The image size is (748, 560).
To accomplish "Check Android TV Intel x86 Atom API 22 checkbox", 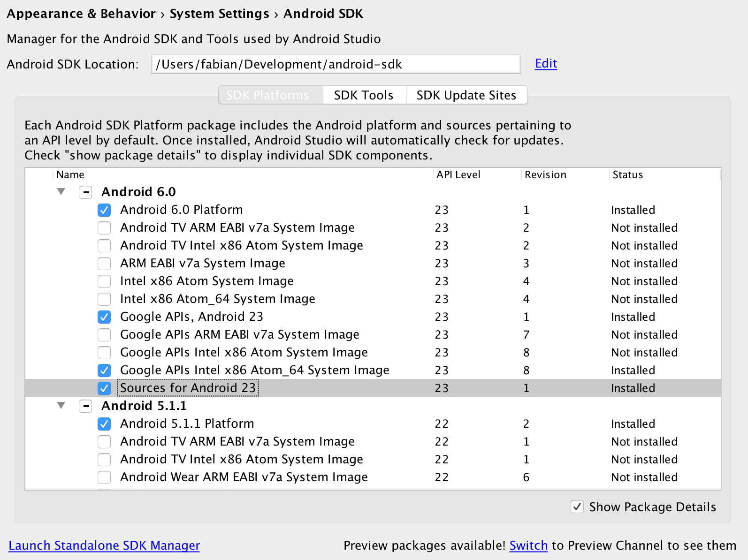I will tap(104, 460).
